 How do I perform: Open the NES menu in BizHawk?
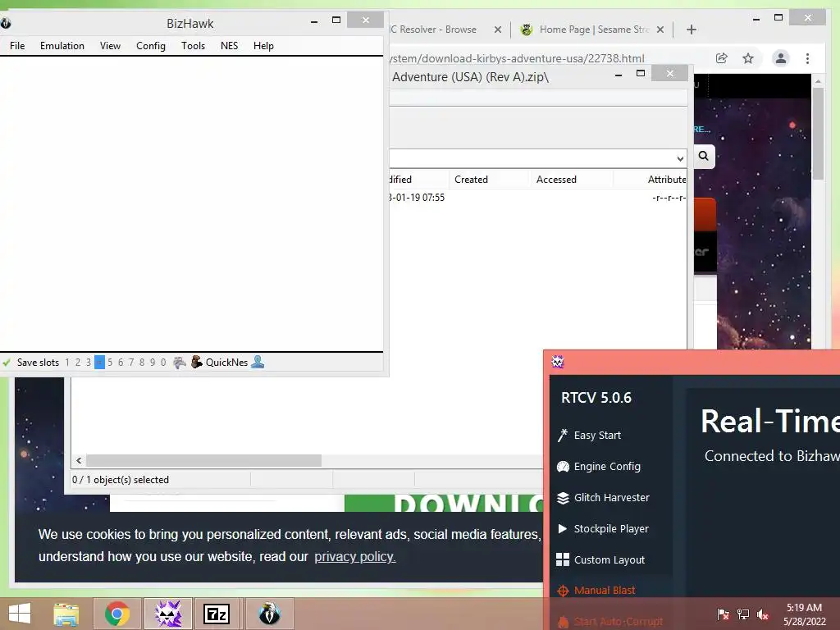click(230, 46)
